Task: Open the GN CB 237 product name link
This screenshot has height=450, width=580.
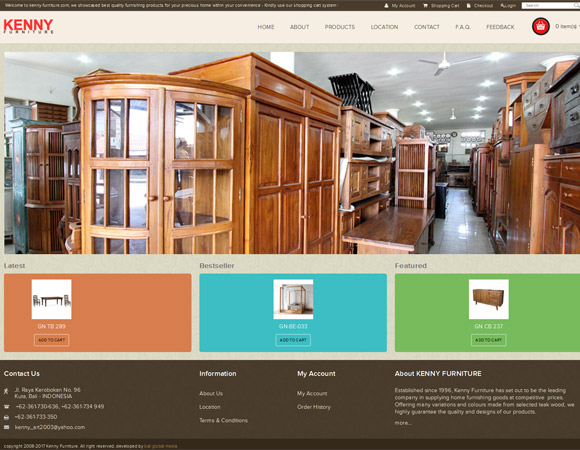Action: 489,326
